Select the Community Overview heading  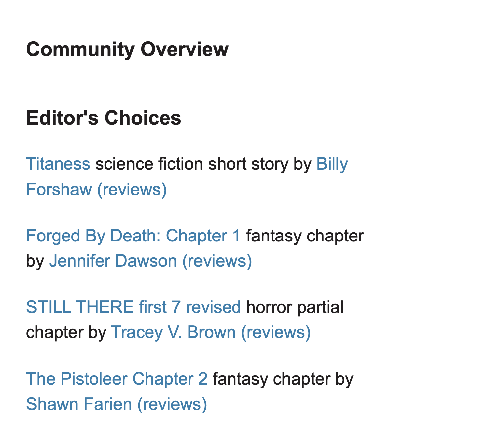tap(127, 50)
